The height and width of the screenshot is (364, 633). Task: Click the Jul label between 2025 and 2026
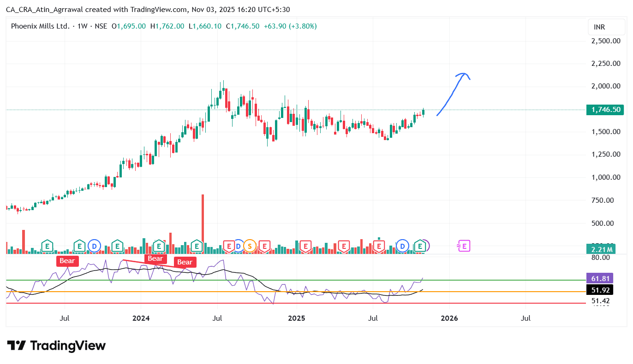pyautogui.click(x=373, y=318)
